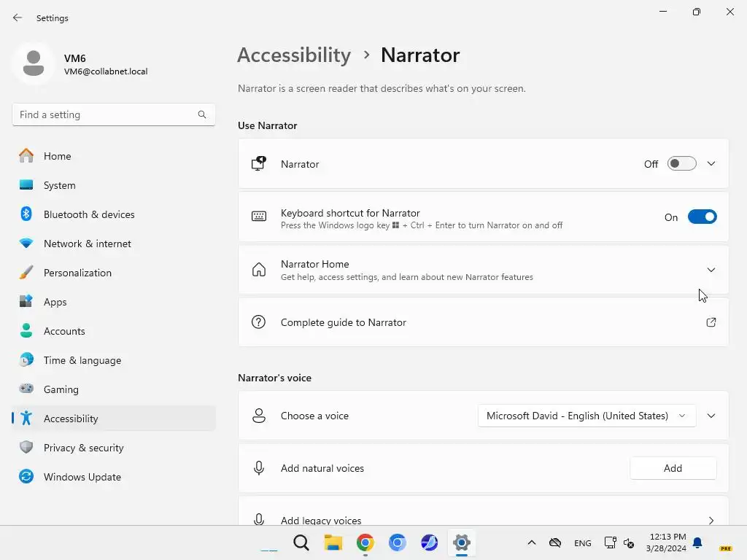The image size is (747, 560).
Task: Disable the Keyboard shortcut for Narrator toggle
Action: tap(702, 217)
